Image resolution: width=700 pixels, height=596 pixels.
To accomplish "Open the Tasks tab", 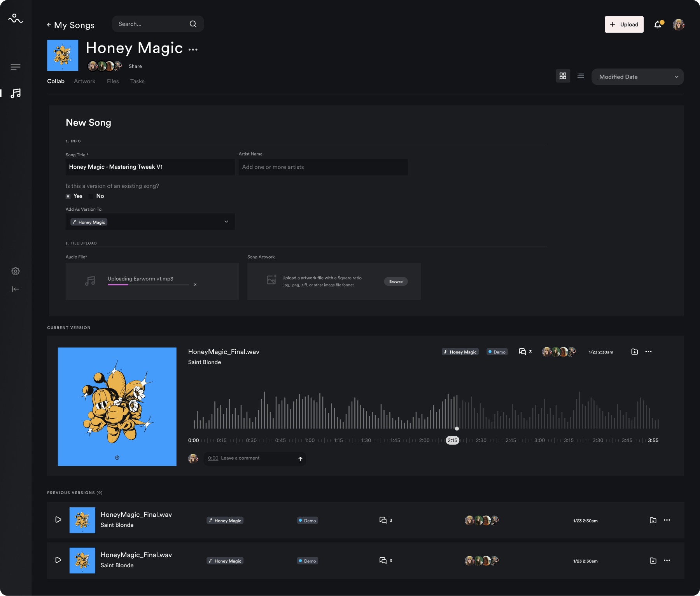I will click(x=137, y=81).
